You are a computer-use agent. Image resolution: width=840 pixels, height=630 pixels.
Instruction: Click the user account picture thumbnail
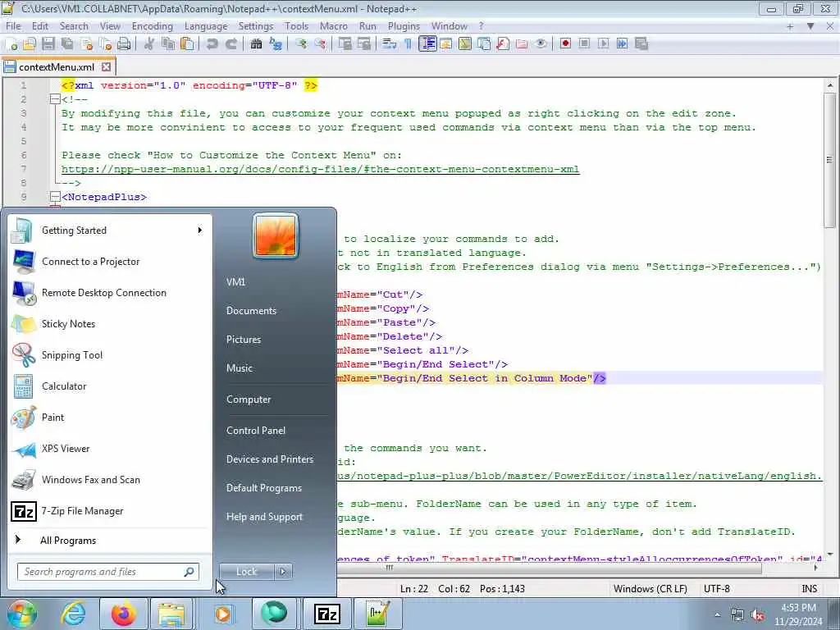coord(276,236)
